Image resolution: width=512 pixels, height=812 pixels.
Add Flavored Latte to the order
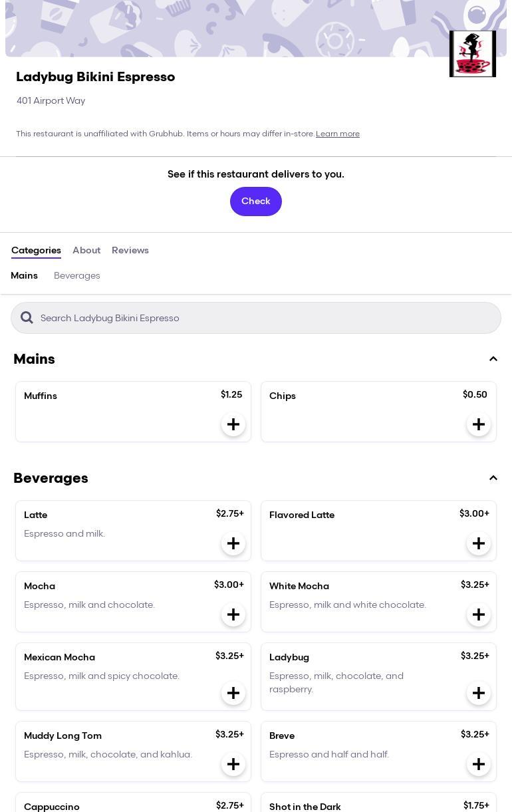[479, 543]
